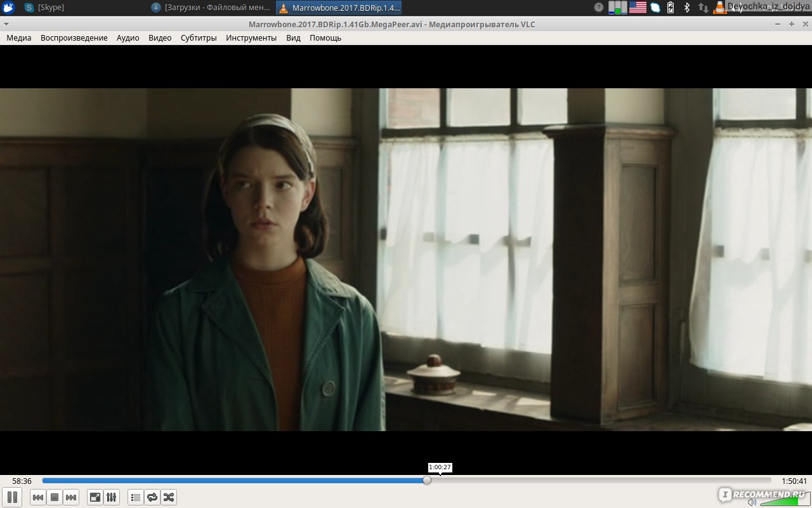Click the elapsed time label 58:36
The image size is (812, 508).
tap(22, 481)
